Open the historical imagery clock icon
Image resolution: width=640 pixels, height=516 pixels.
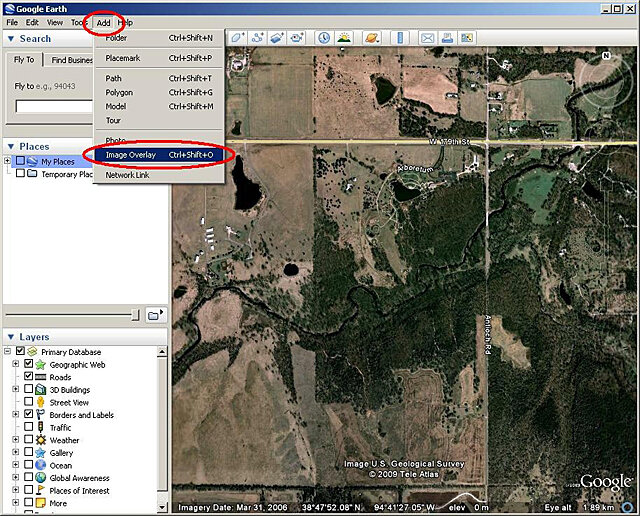pyautogui.click(x=325, y=38)
